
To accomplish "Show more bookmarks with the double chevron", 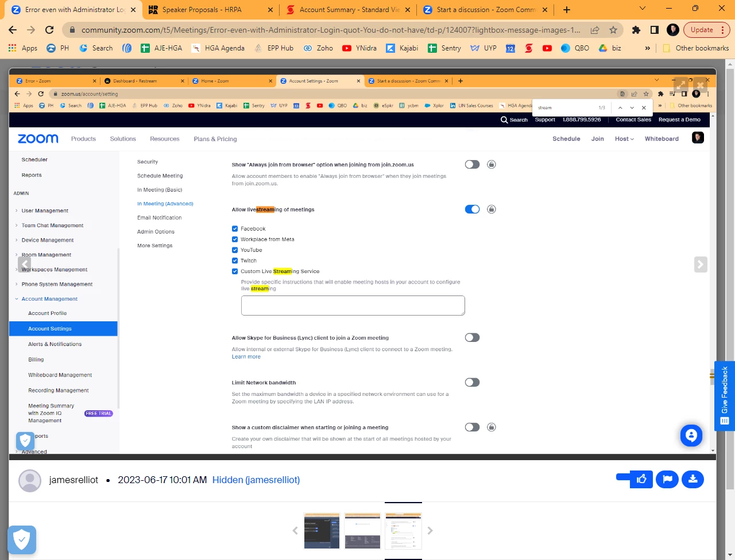I will (x=648, y=48).
